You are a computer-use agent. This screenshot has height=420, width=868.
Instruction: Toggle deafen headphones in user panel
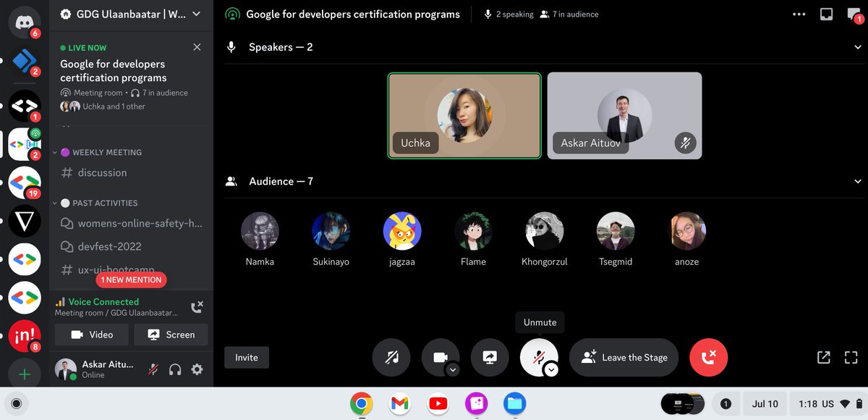174,369
